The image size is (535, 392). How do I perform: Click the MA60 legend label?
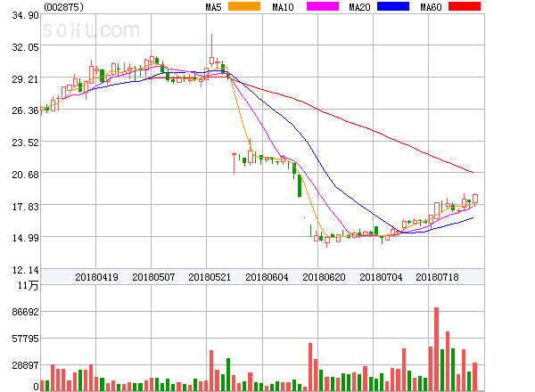(x=431, y=7)
